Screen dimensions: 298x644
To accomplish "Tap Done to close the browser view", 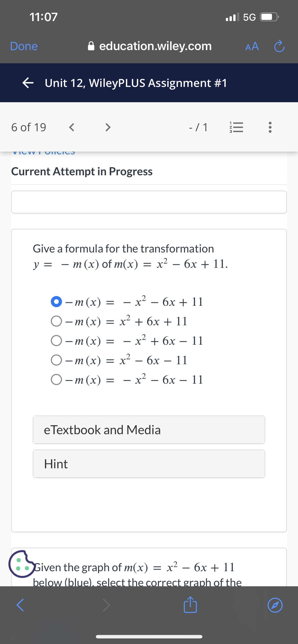I will pos(24,46).
